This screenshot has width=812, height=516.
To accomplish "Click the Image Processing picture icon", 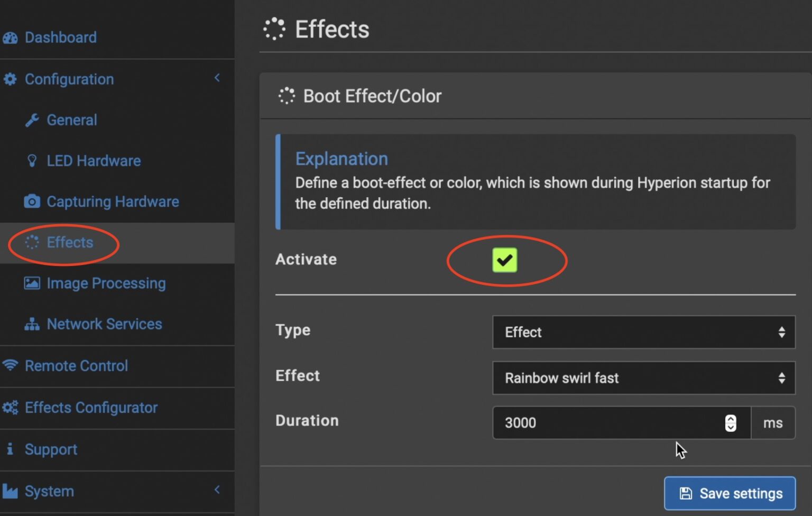I will point(32,283).
